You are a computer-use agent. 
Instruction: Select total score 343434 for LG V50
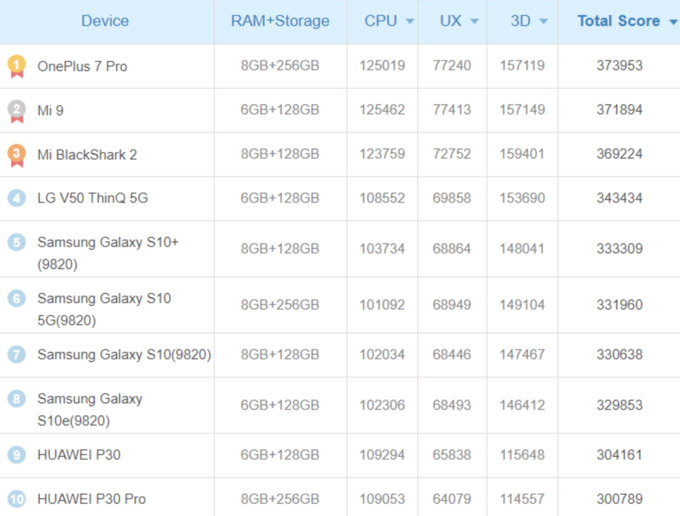coord(619,198)
